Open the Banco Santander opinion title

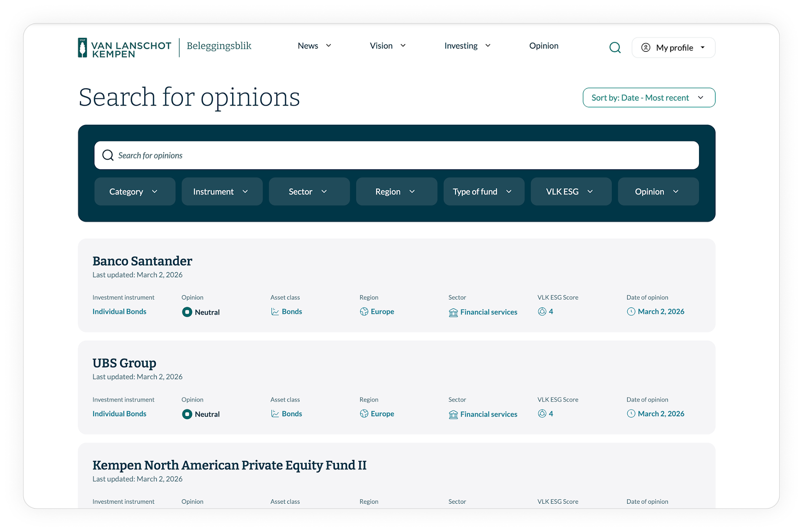[142, 261]
